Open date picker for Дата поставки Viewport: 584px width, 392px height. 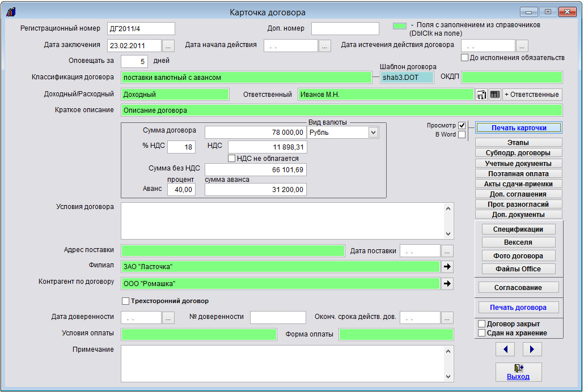point(447,250)
